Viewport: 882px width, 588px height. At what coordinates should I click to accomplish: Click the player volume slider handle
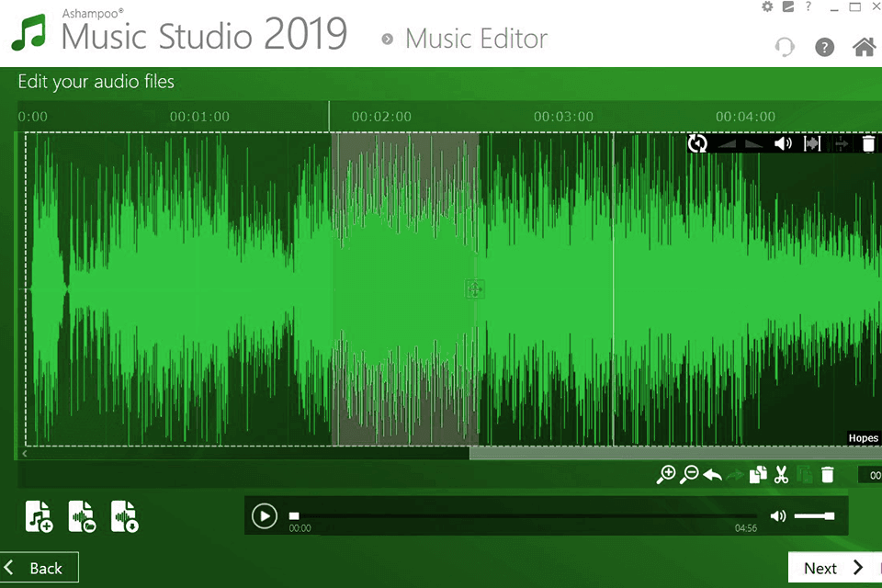tap(830, 516)
